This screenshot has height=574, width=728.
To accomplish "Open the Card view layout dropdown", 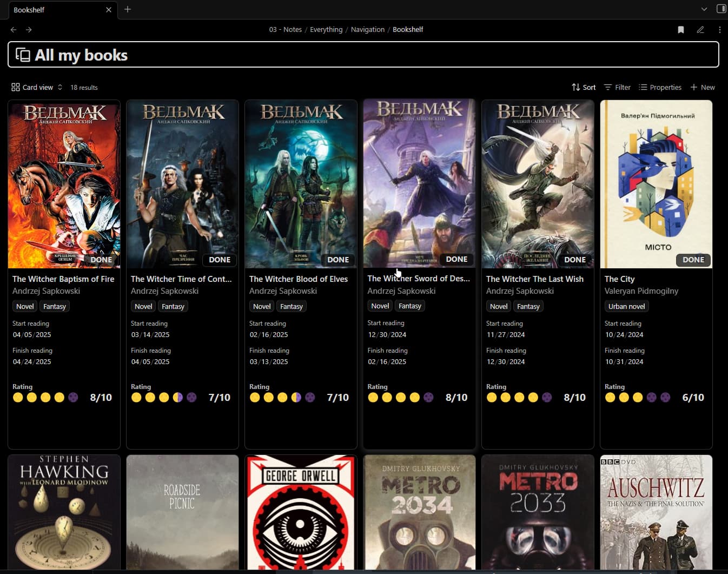I will point(37,87).
